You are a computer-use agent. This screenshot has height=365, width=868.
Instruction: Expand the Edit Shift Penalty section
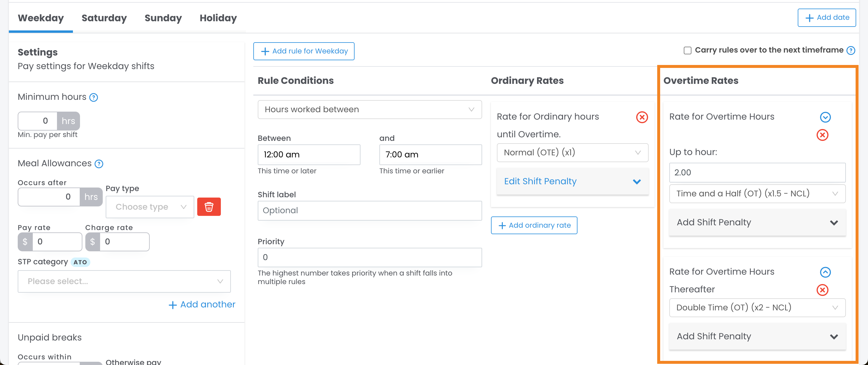pos(572,181)
